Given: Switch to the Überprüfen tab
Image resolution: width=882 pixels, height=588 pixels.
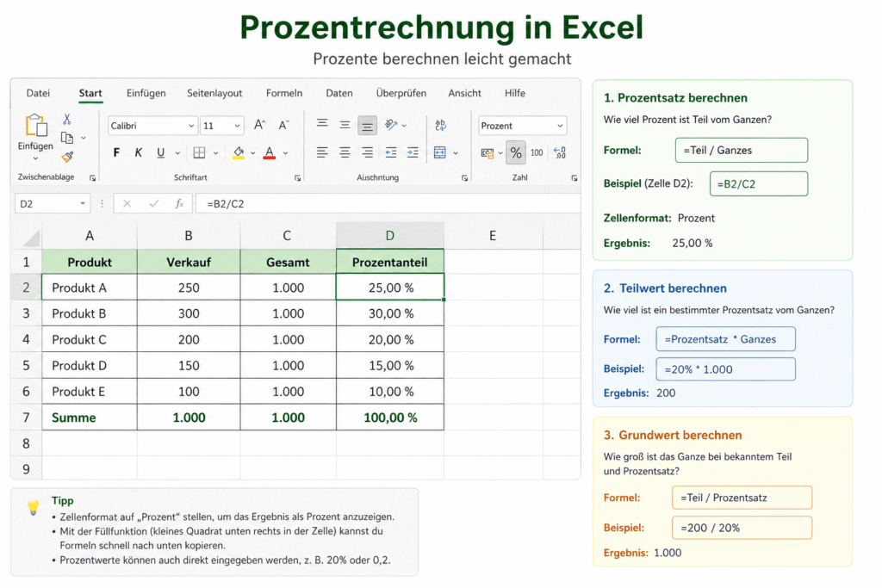Looking at the screenshot, I should coord(401,93).
